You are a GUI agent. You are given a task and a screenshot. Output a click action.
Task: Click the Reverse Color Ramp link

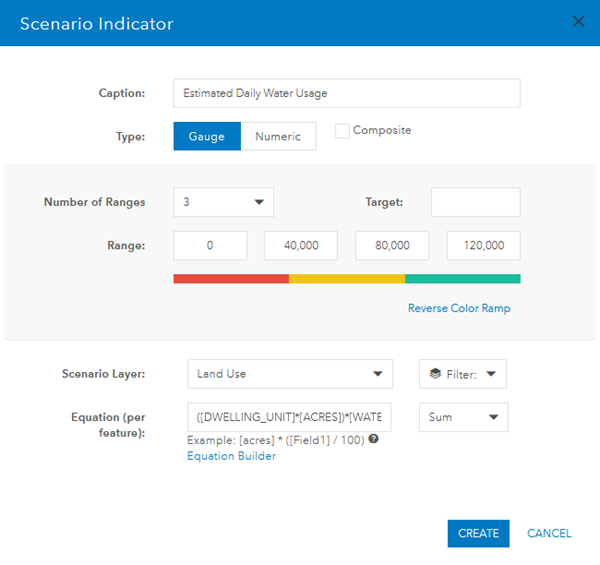pos(459,308)
